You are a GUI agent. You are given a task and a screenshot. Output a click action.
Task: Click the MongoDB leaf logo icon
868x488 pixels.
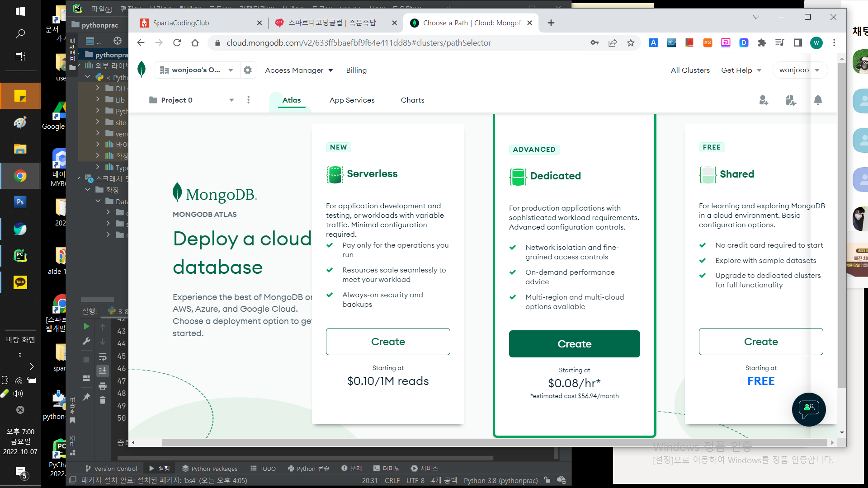(142, 70)
